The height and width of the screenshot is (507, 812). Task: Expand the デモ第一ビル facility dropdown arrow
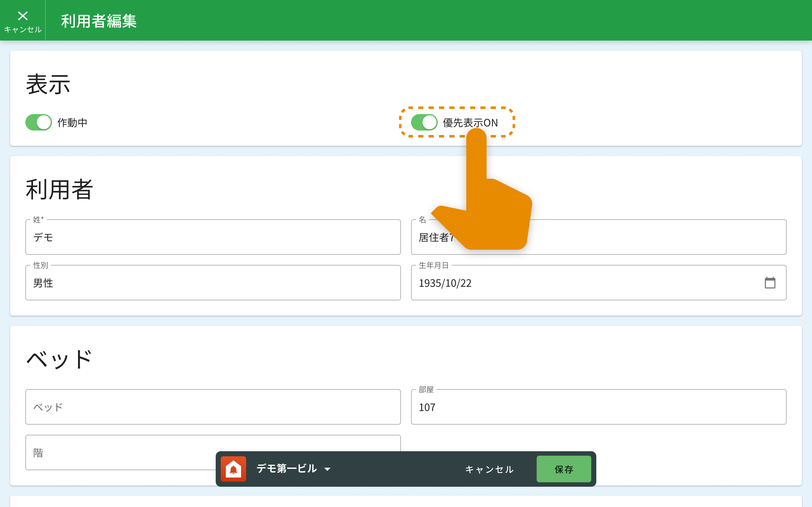coord(327,469)
